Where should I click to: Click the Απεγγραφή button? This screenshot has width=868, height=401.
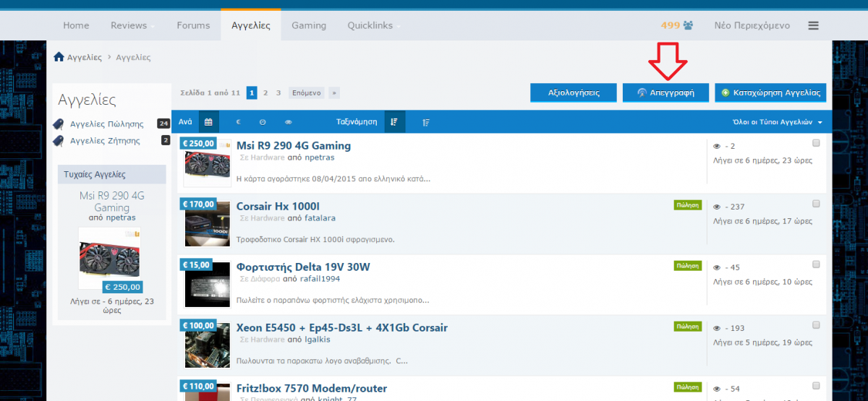665,92
